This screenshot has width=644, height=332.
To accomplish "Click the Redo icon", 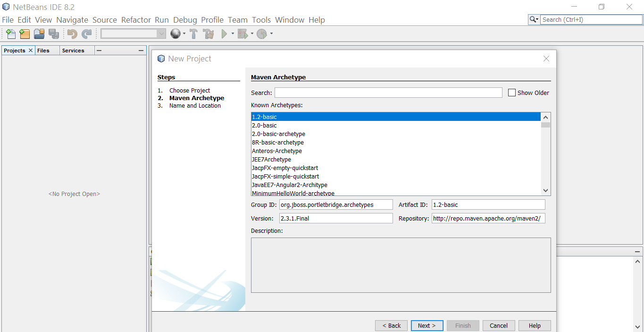I will click(86, 34).
